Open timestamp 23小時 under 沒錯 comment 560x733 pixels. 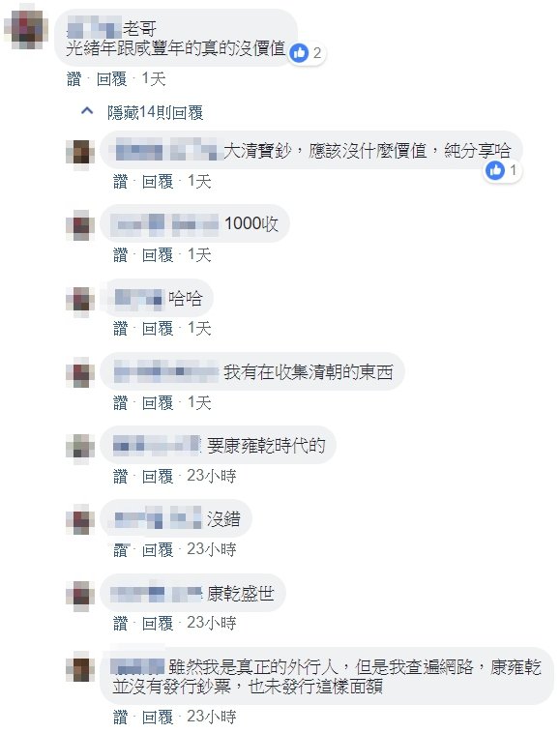pos(212,549)
